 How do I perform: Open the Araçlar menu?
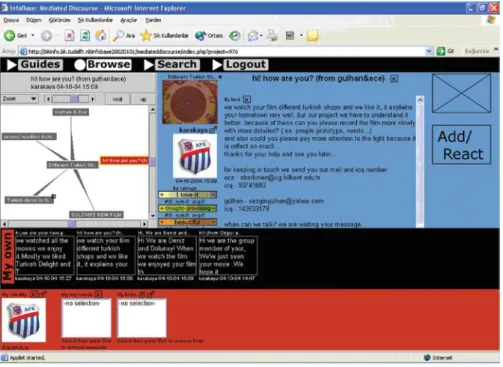pyautogui.click(x=129, y=20)
